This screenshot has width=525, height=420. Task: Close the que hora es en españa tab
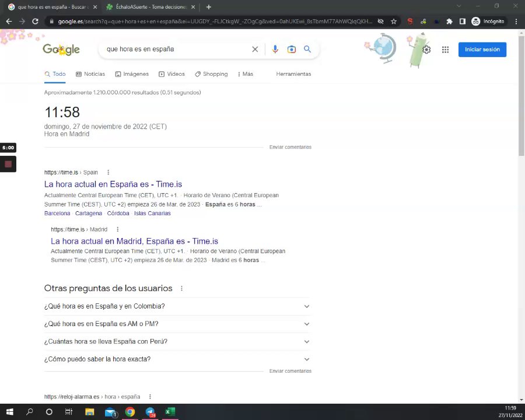coord(94,7)
